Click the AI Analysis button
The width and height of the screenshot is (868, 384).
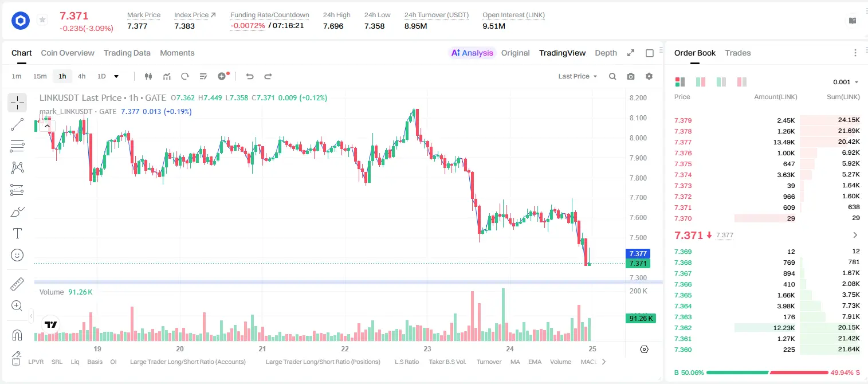coord(472,53)
